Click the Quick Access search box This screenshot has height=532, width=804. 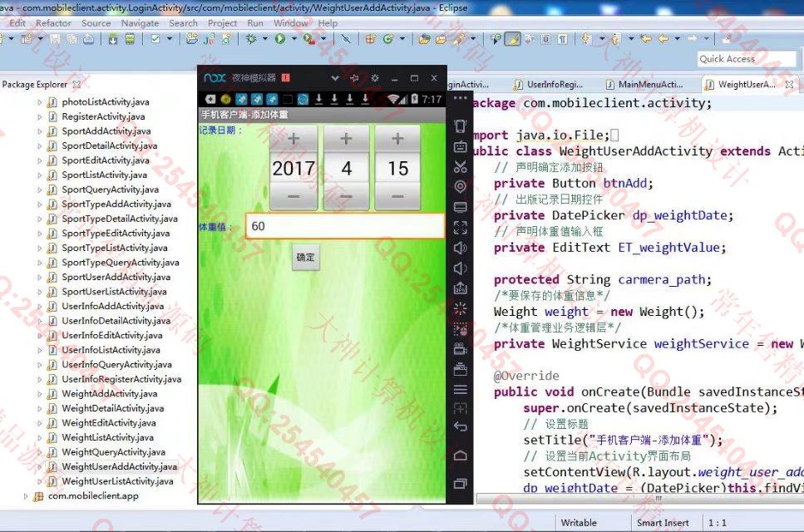pyautogui.click(x=746, y=59)
